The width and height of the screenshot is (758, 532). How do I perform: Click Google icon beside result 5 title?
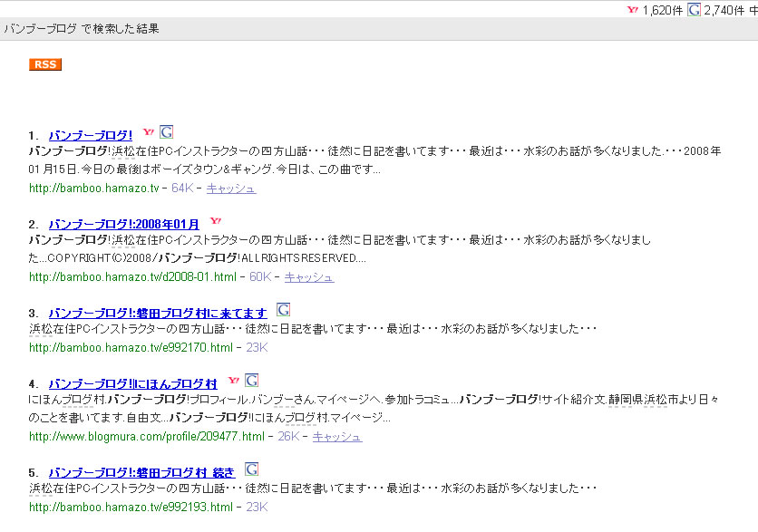pos(251,469)
